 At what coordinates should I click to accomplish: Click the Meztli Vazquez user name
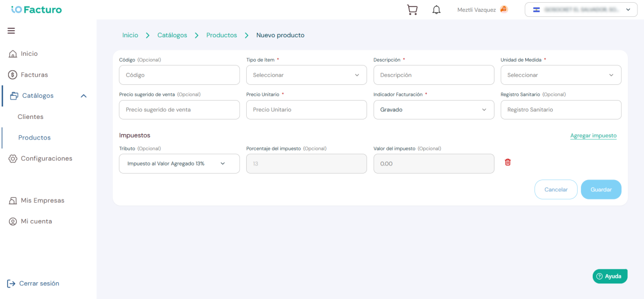click(477, 10)
